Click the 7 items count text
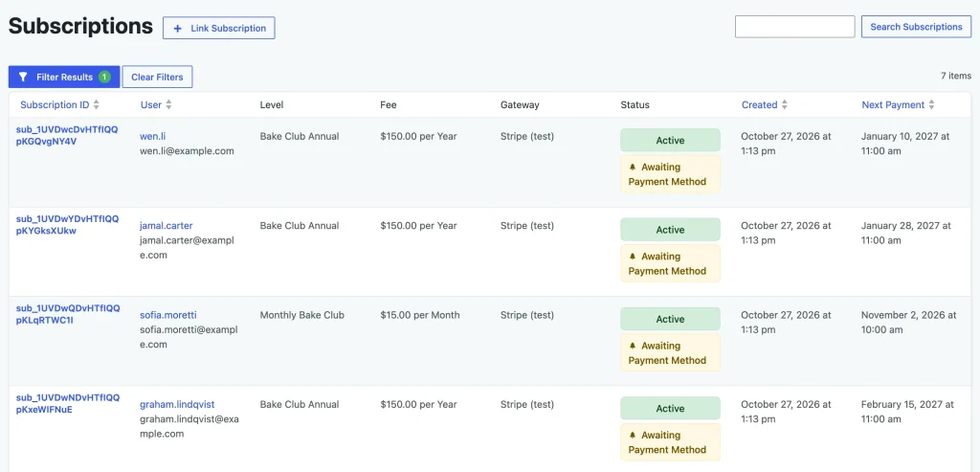Image resolution: width=980 pixels, height=472 pixels. (956, 76)
